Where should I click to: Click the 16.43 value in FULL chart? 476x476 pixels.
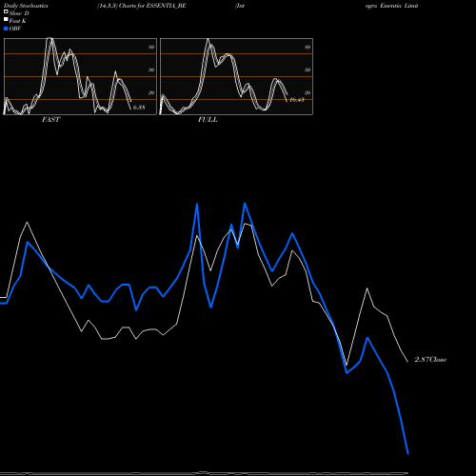pos(297,100)
